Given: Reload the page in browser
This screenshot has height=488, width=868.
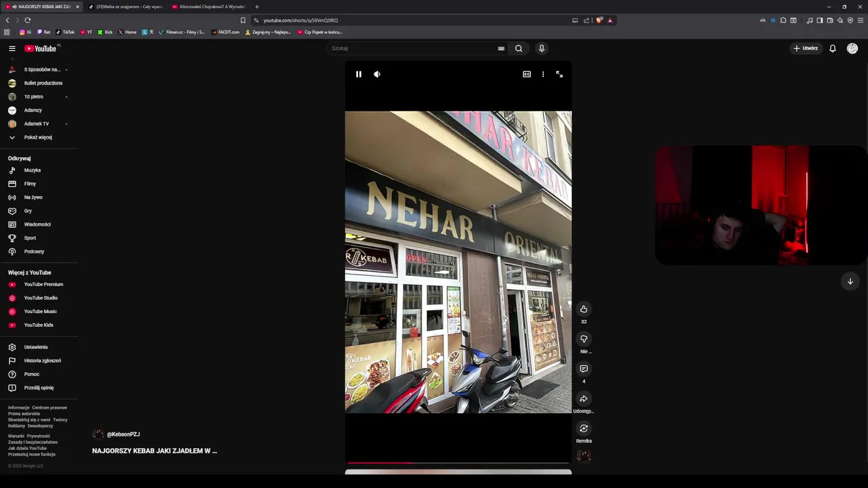Looking at the screenshot, I should tap(28, 20).
